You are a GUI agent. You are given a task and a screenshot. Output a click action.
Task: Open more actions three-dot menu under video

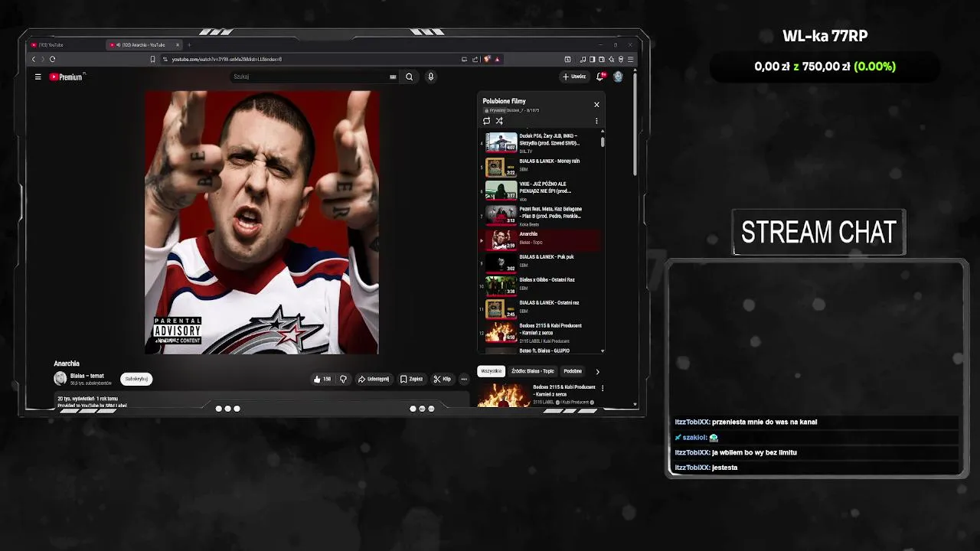coord(463,379)
